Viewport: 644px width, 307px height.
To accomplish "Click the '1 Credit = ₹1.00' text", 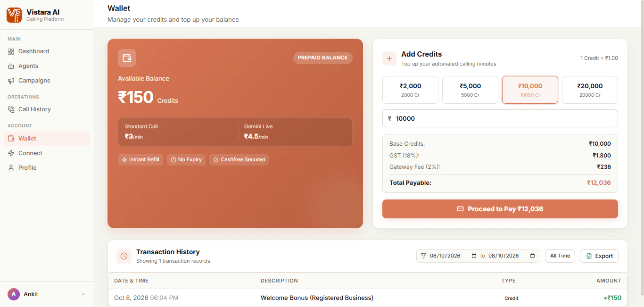I will tap(599, 58).
